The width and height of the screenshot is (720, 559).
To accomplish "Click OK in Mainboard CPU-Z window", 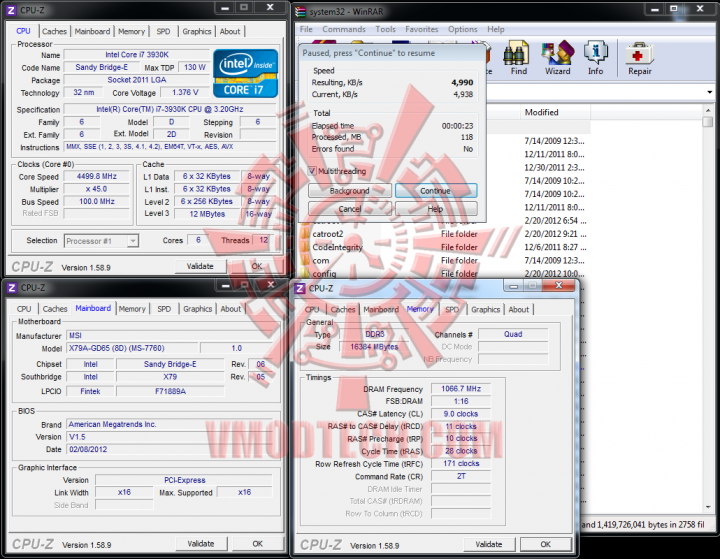I will pyautogui.click(x=258, y=543).
